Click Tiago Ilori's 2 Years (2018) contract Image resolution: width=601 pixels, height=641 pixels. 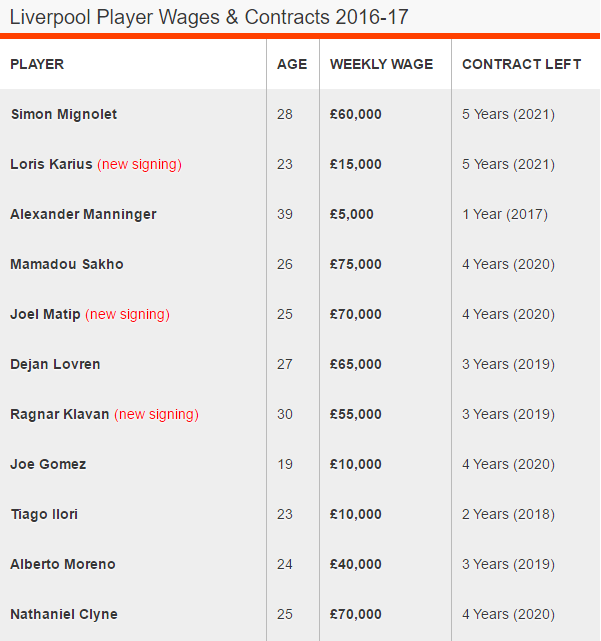coord(508,514)
